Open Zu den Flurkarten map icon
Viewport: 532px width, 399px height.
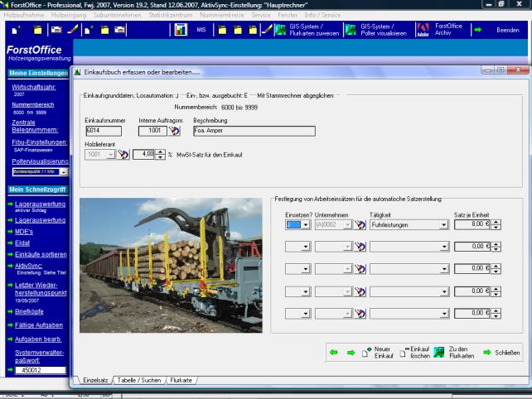point(439,353)
